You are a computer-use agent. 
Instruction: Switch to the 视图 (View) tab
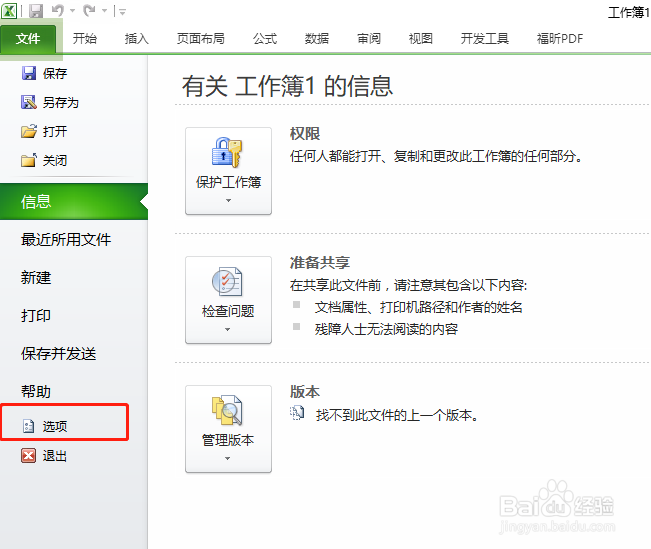click(x=421, y=39)
